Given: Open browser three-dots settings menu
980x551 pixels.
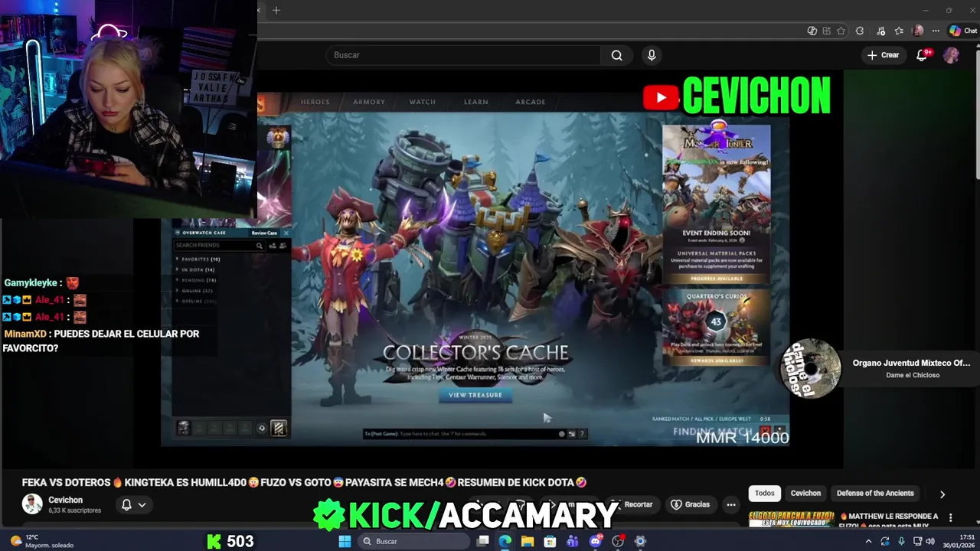Looking at the screenshot, I should (936, 31).
